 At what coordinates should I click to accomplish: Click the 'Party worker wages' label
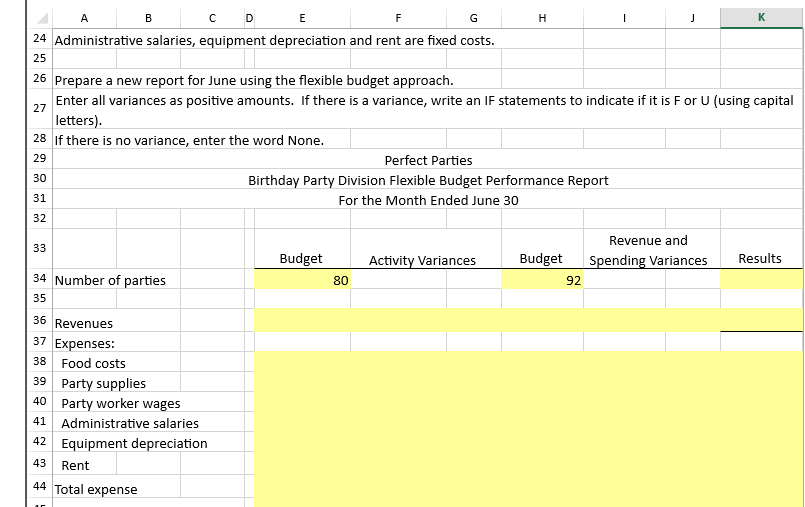coord(121,403)
